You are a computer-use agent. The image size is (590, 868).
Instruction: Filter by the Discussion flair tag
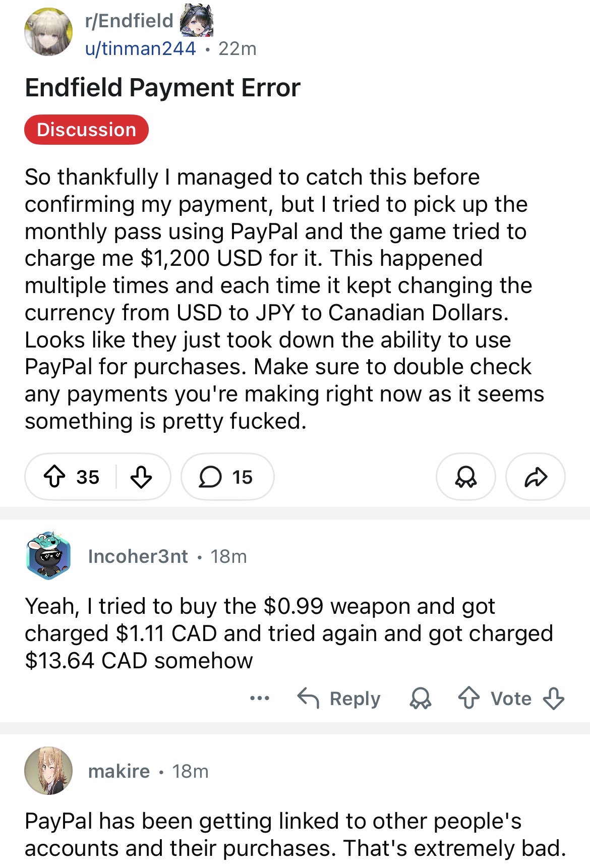click(86, 130)
